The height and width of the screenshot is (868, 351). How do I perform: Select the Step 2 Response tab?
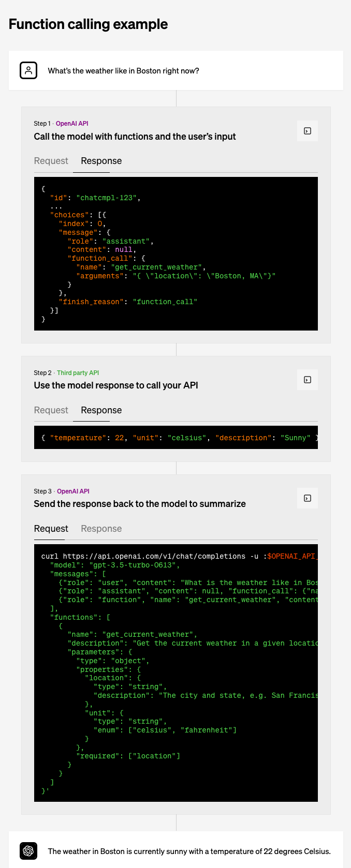pos(101,410)
